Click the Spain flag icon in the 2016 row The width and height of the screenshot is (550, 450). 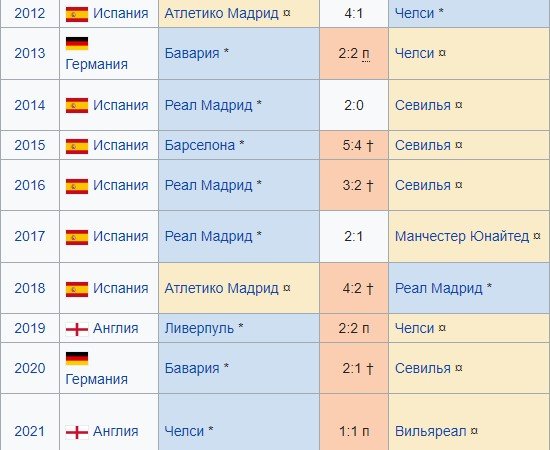pyautogui.click(x=77, y=186)
